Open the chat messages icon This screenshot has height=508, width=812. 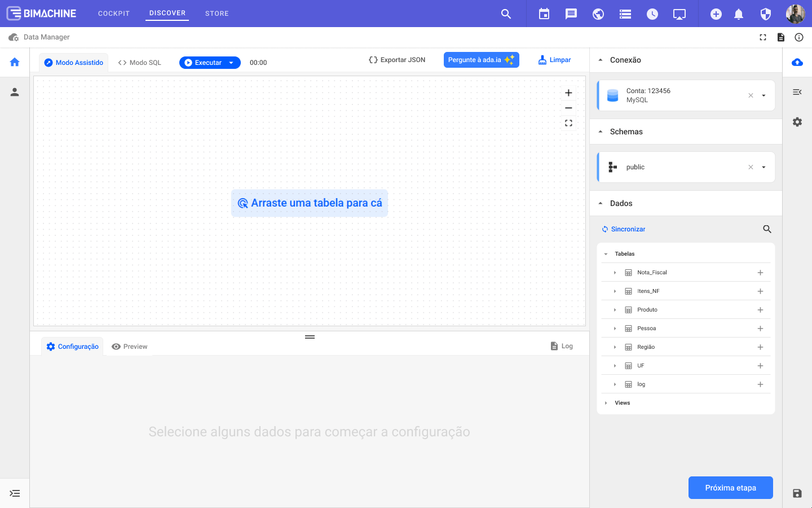pos(571,14)
